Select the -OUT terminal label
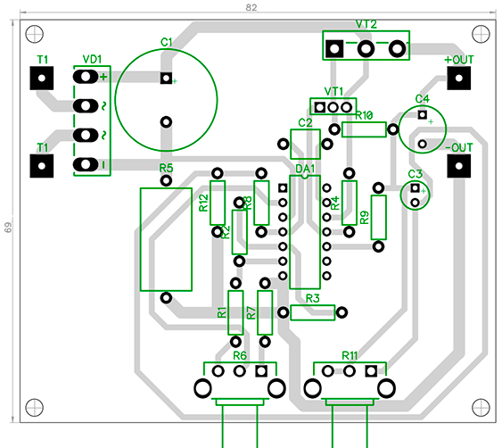The width and height of the screenshot is (502, 448). point(459,148)
